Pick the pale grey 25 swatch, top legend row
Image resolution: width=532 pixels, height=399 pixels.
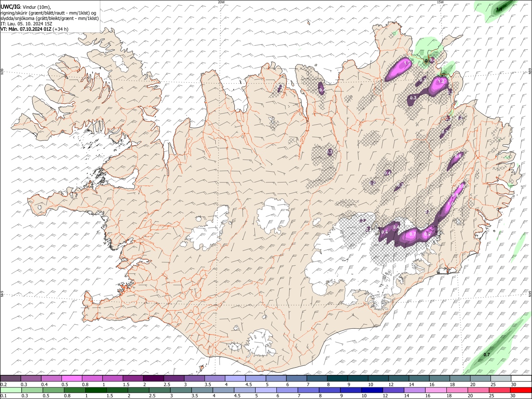point(501,379)
